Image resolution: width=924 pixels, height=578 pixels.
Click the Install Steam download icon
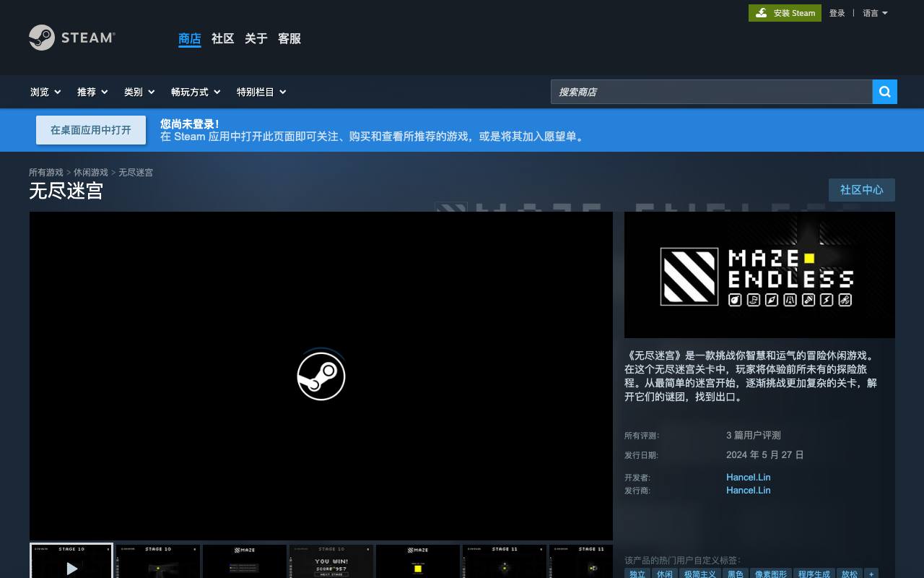(762, 13)
